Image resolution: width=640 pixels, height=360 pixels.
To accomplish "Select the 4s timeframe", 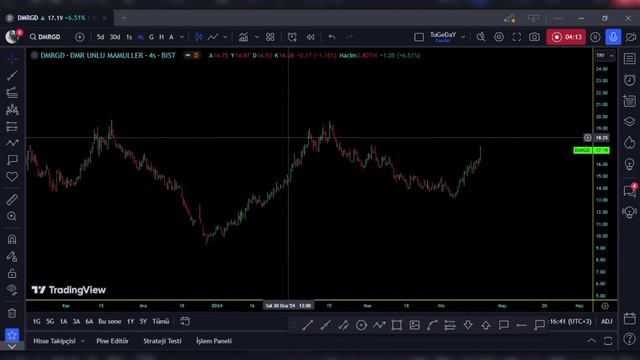I will (x=140, y=37).
